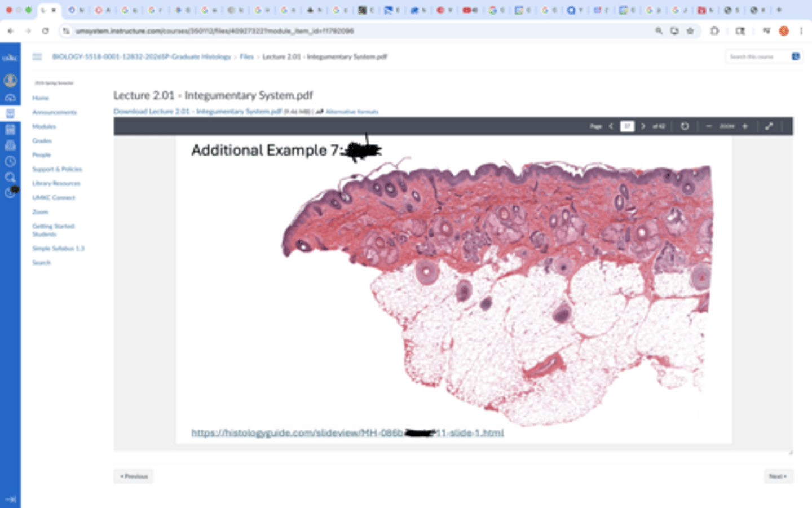This screenshot has width=812, height=508.
Task: Open the UMKC logo in global navigation
Action: [x=10, y=58]
